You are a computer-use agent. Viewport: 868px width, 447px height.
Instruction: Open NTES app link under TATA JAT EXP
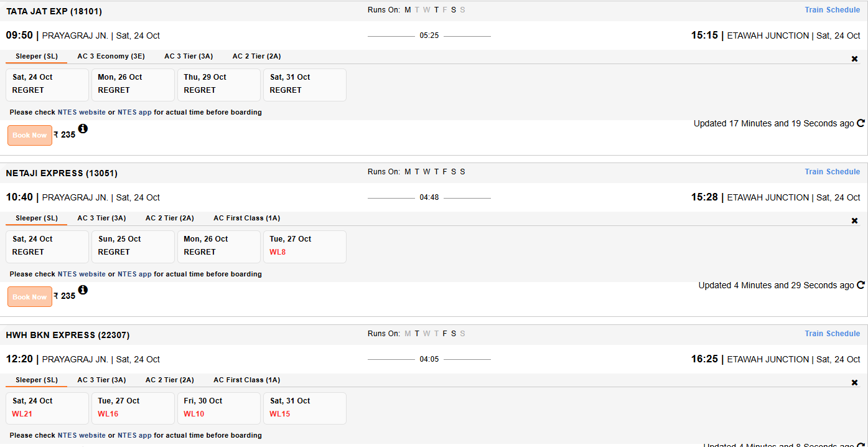[134, 113]
